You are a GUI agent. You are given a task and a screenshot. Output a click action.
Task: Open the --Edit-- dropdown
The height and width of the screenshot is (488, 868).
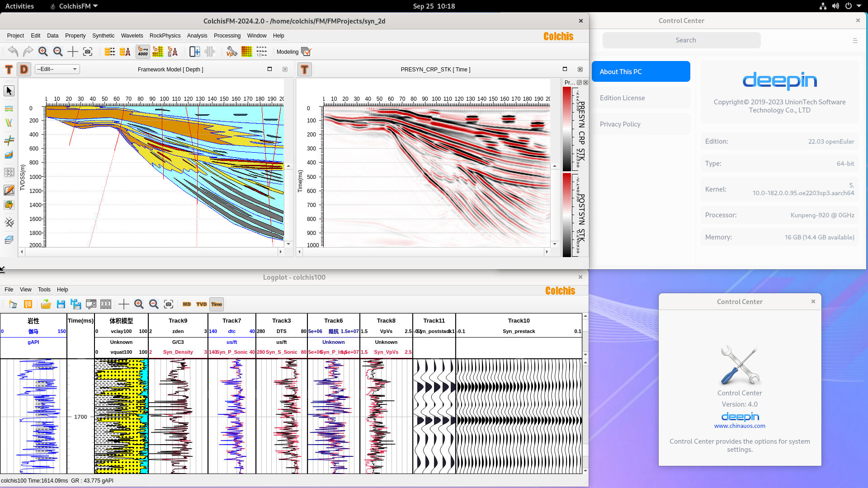(x=57, y=69)
